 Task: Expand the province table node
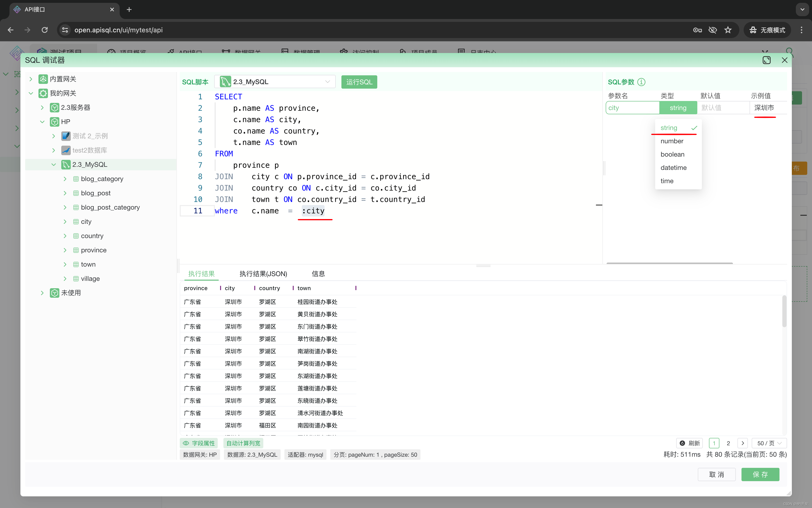(65, 250)
